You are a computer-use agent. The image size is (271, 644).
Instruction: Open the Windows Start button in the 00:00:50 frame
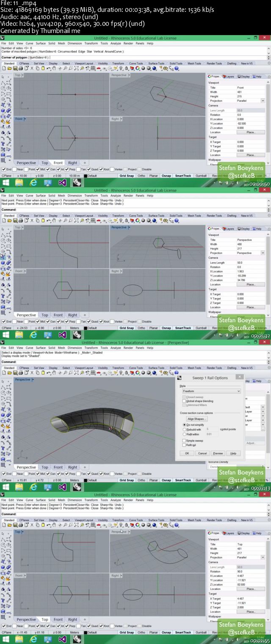click(x=6, y=183)
